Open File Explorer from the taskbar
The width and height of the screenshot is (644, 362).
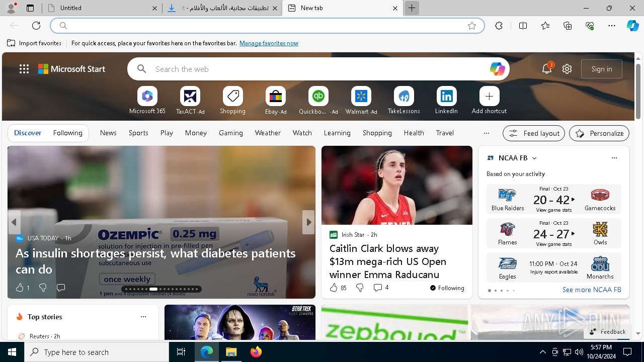click(231, 352)
